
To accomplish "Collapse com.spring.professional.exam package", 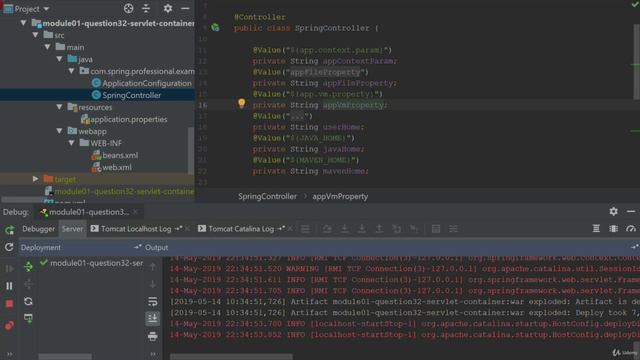I will point(71,71).
